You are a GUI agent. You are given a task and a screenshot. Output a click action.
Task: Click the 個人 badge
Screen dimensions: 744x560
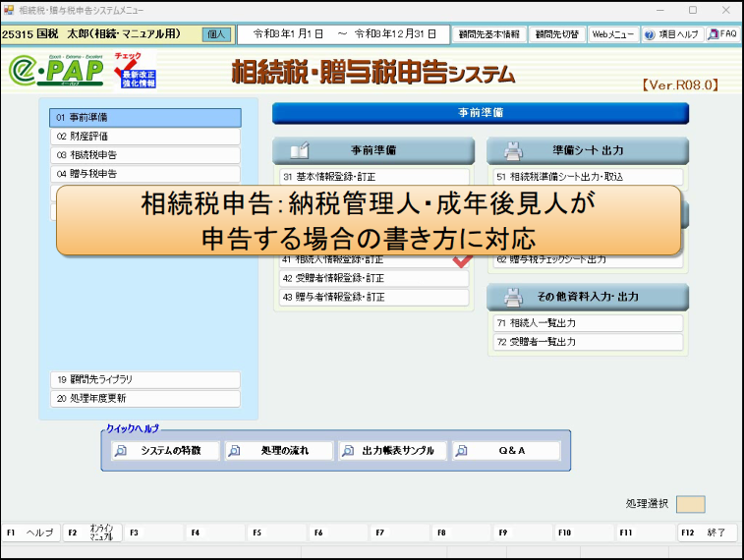click(216, 34)
